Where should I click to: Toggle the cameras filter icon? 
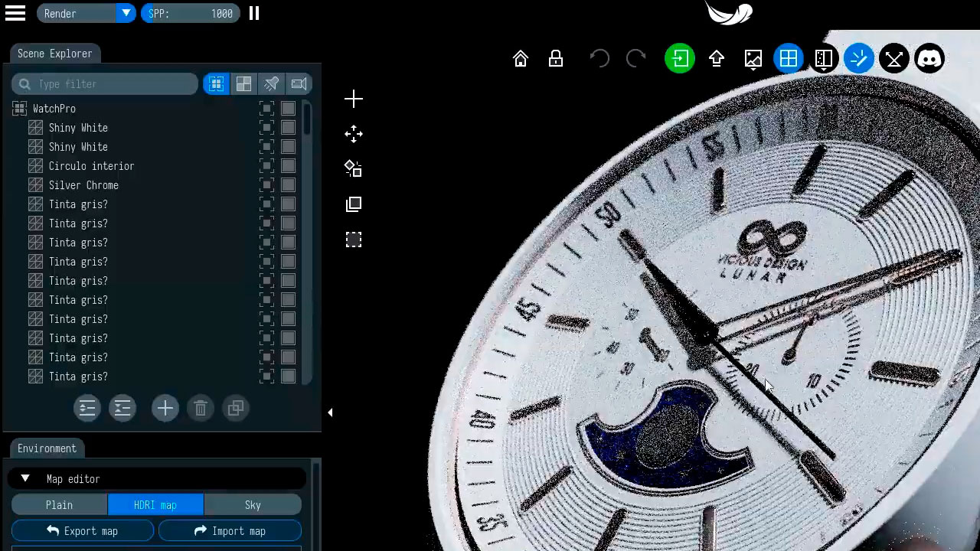[299, 84]
